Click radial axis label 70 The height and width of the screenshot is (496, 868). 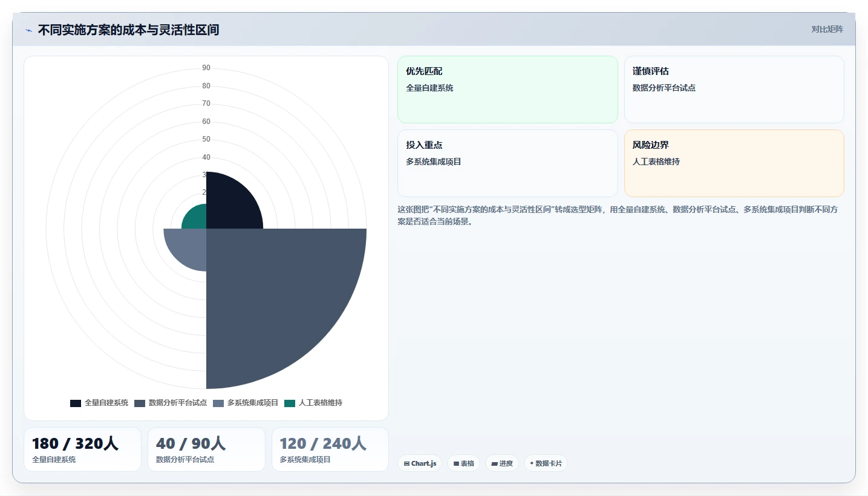206,103
